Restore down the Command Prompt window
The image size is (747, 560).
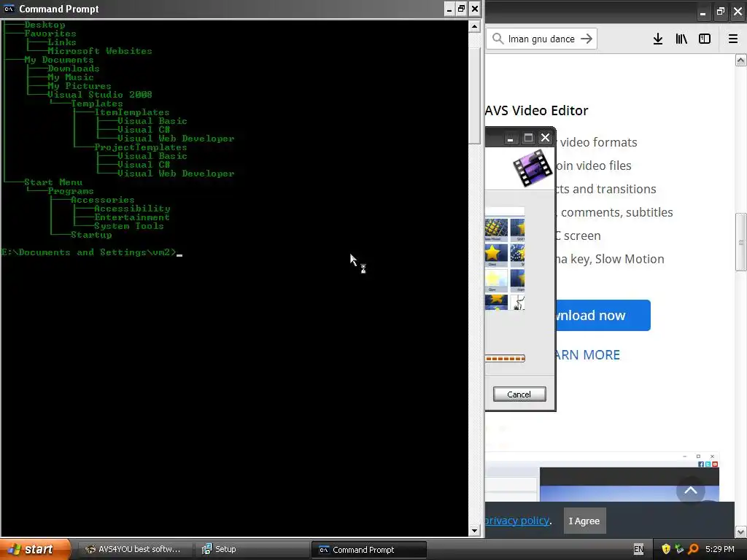[461, 9]
